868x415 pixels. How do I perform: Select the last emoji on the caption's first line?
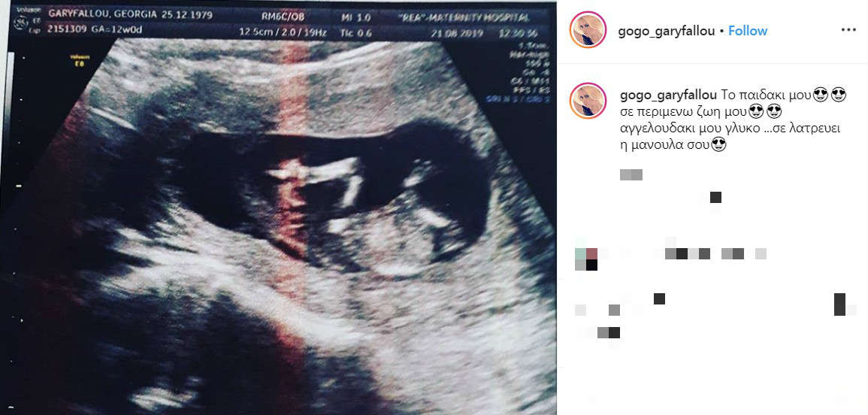coord(839,95)
